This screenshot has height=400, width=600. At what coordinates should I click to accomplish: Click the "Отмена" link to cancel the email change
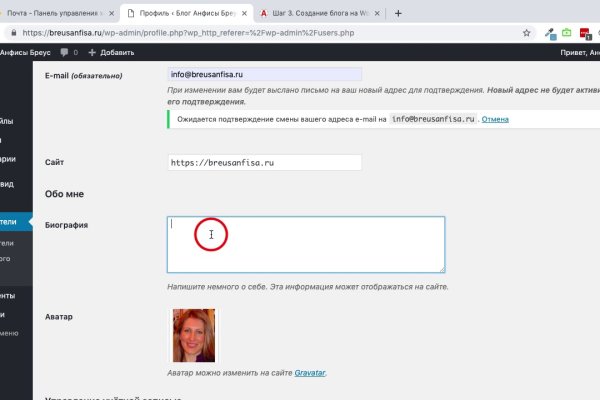497,119
